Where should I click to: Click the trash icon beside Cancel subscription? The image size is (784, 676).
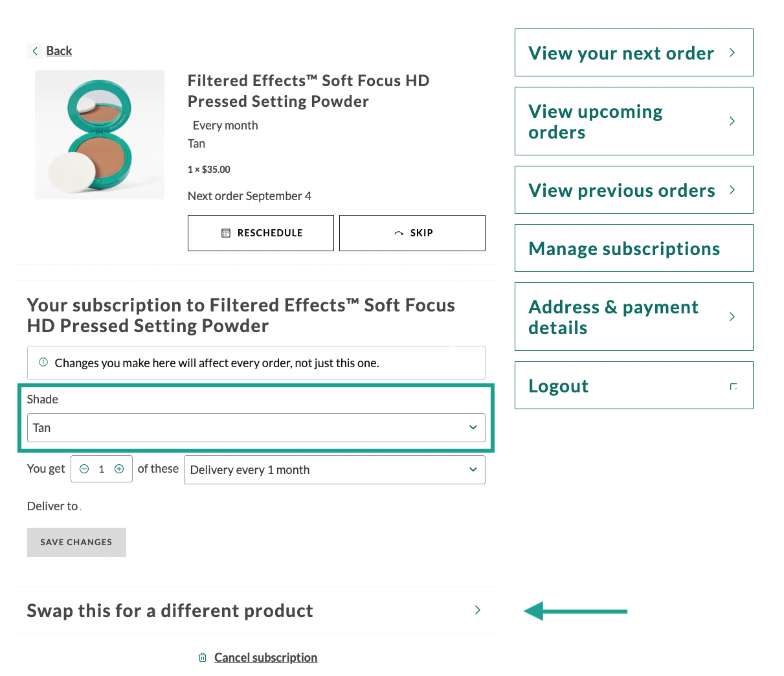203,657
